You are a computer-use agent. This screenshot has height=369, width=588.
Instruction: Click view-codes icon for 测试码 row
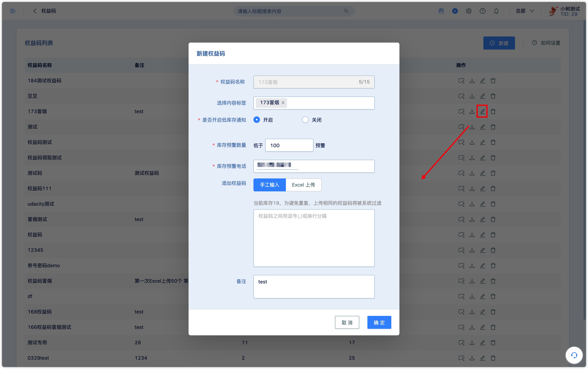pyautogui.click(x=461, y=173)
